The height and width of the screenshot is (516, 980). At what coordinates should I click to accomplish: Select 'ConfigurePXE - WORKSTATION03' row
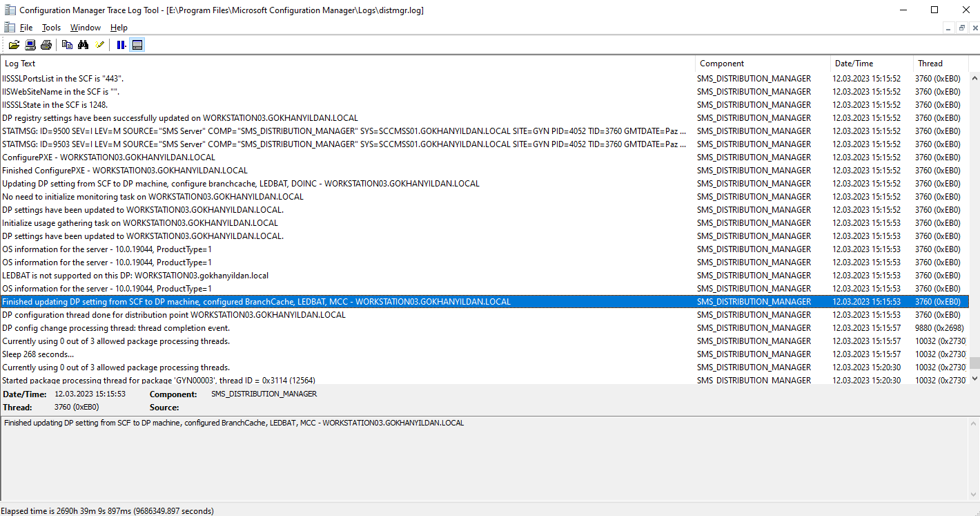484,157
